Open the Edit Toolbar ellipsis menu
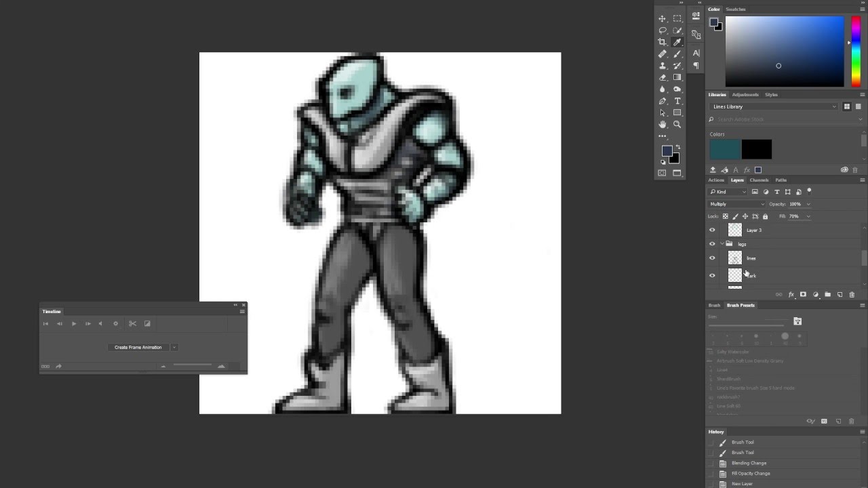 point(662,136)
